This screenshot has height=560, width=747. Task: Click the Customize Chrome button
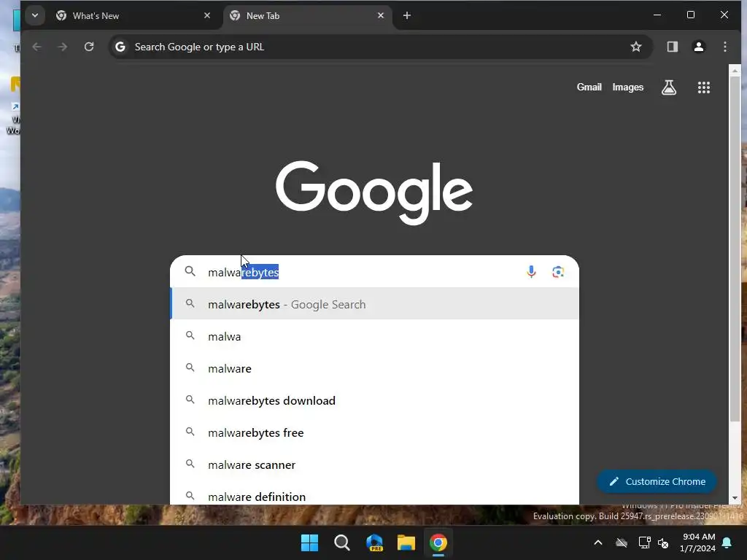[x=657, y=481]
